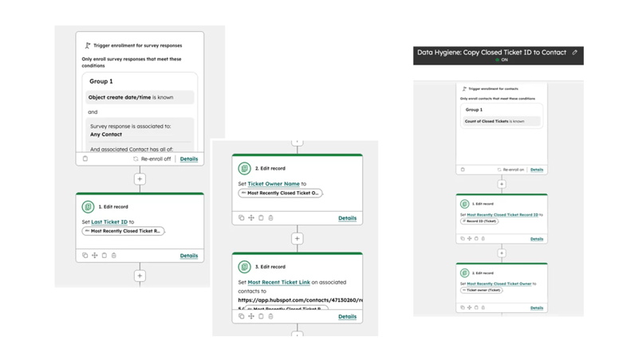Click token 'Most Recently Closed Ticket O...' in step 2

280,193
